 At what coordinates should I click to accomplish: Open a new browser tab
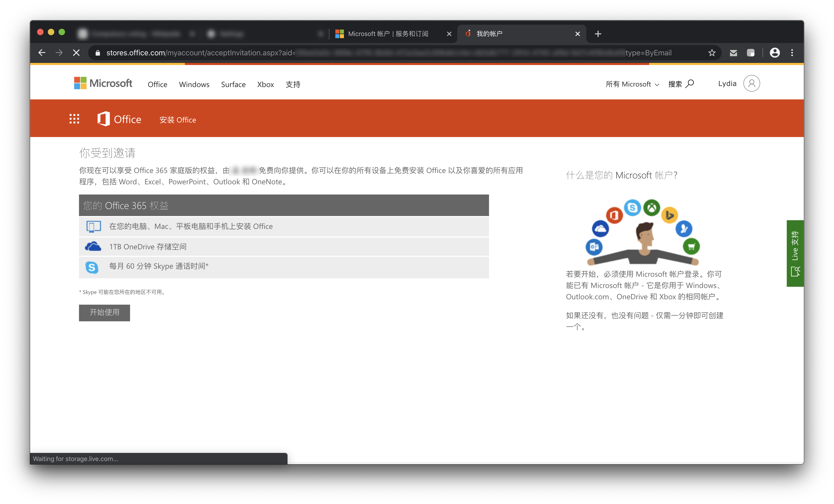(x=598, y=34)
